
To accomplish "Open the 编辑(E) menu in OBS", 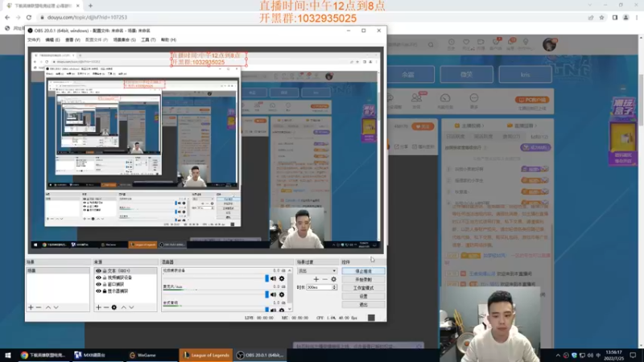I will (52, 39).
